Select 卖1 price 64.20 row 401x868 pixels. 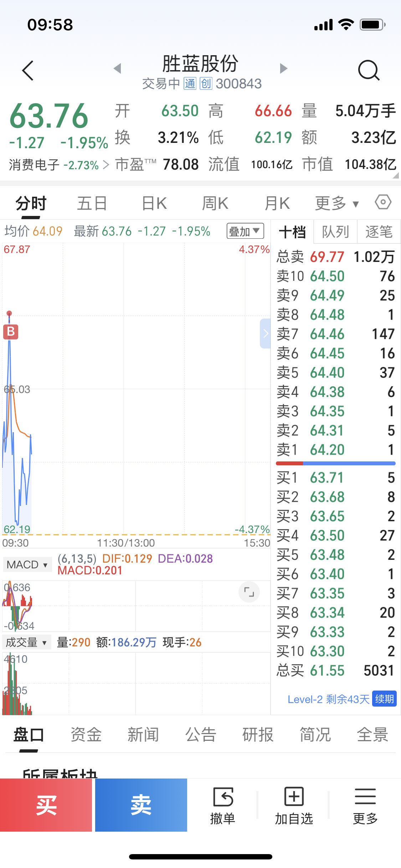tap(336, 450)
